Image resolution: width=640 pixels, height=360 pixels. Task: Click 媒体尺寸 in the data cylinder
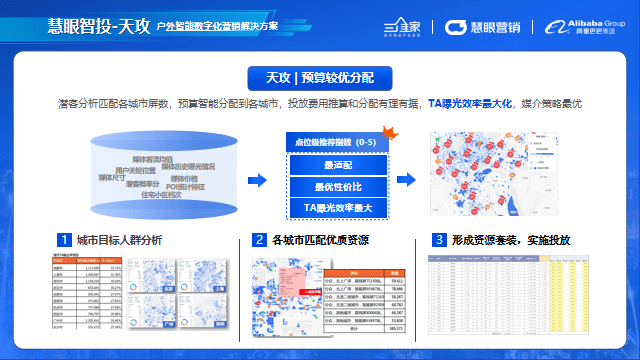(x=112, y=178)
